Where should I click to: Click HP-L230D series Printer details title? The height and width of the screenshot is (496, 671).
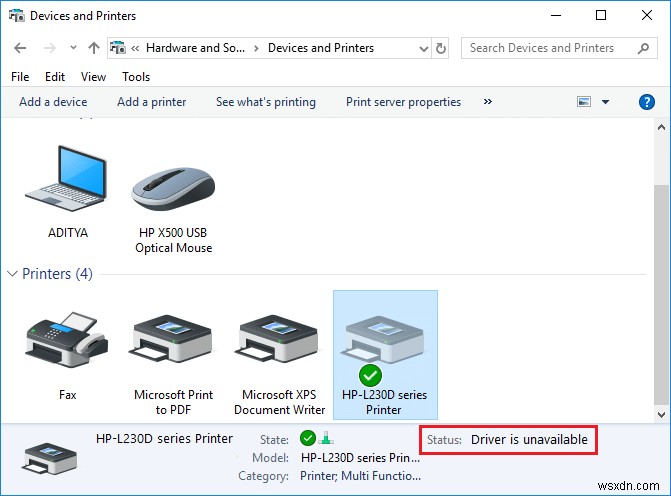click(x=164, y=438)
